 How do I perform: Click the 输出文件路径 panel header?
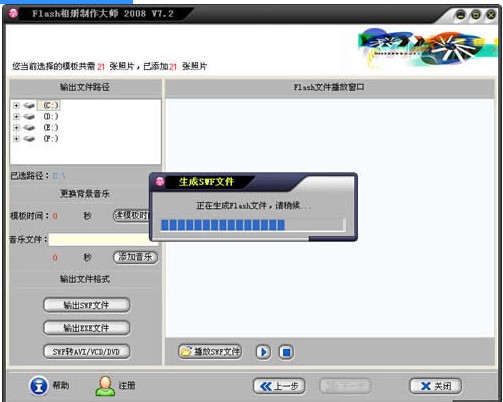tap(85, 88)
